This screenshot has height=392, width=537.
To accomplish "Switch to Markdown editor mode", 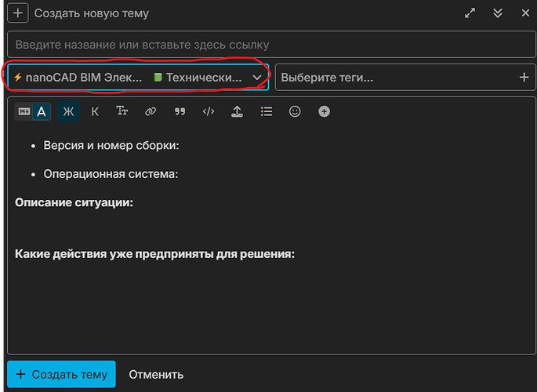I will pos(24,111).
